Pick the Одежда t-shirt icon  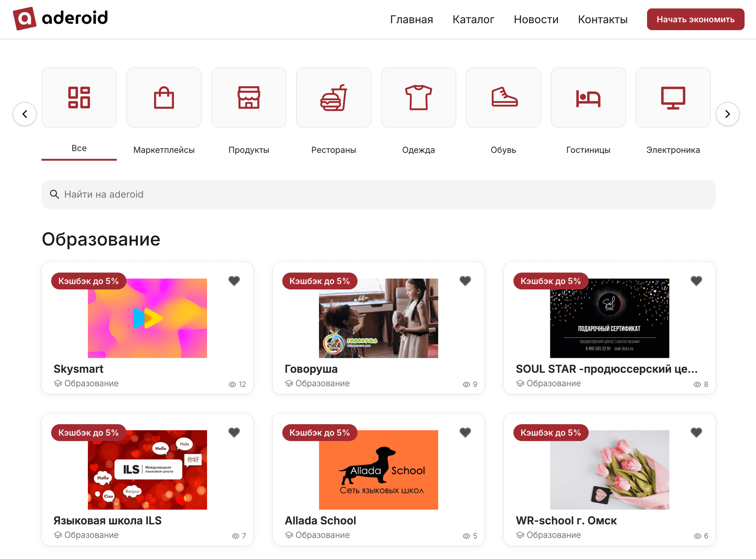[419, 97]
